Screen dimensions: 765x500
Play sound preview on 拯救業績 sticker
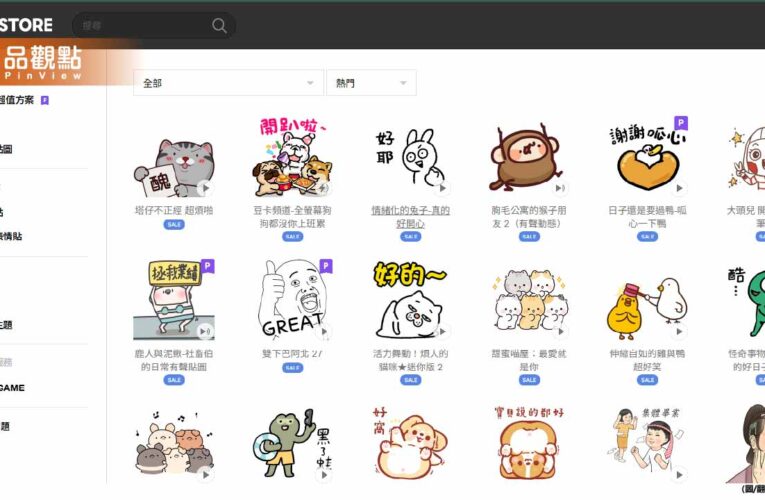tap(205, 331)
